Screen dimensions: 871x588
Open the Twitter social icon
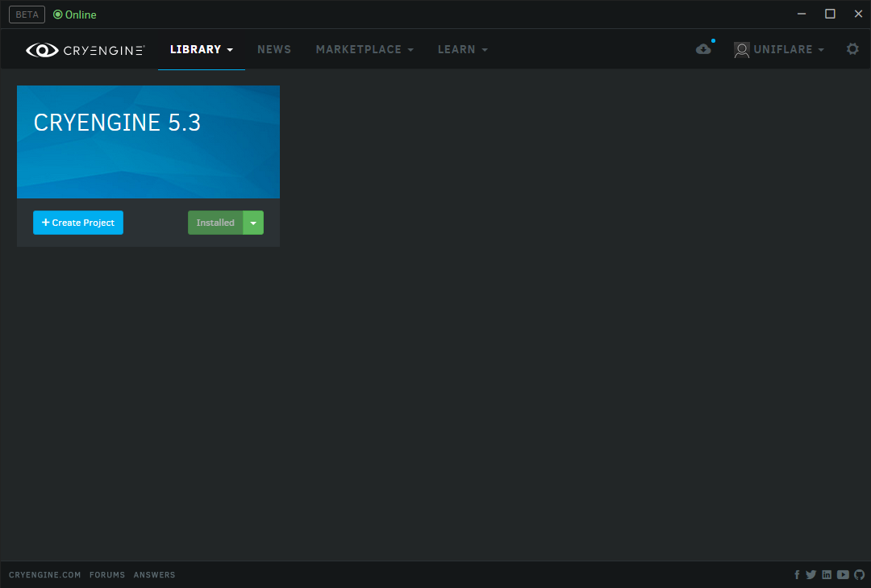pyautogui.click(x=811, y=574)
